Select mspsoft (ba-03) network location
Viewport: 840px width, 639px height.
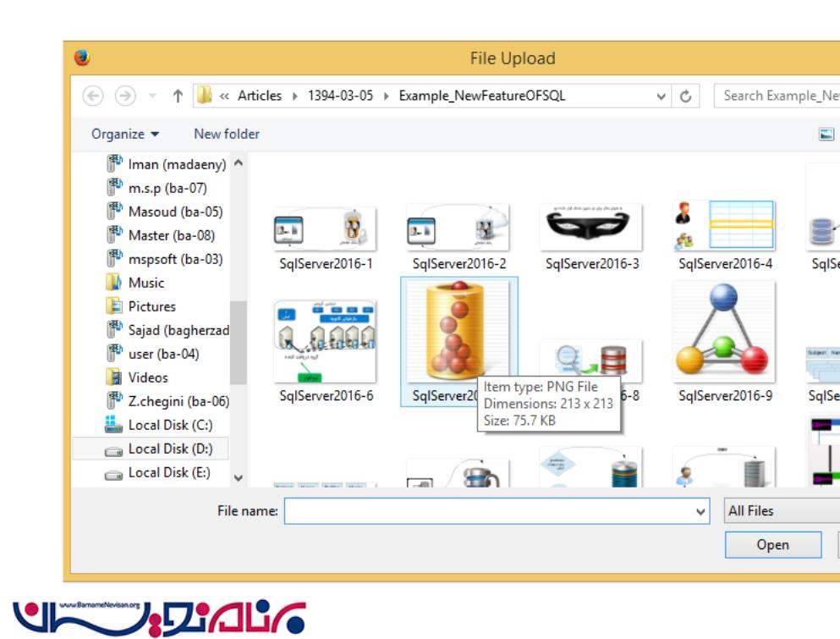tap(165, 258)
